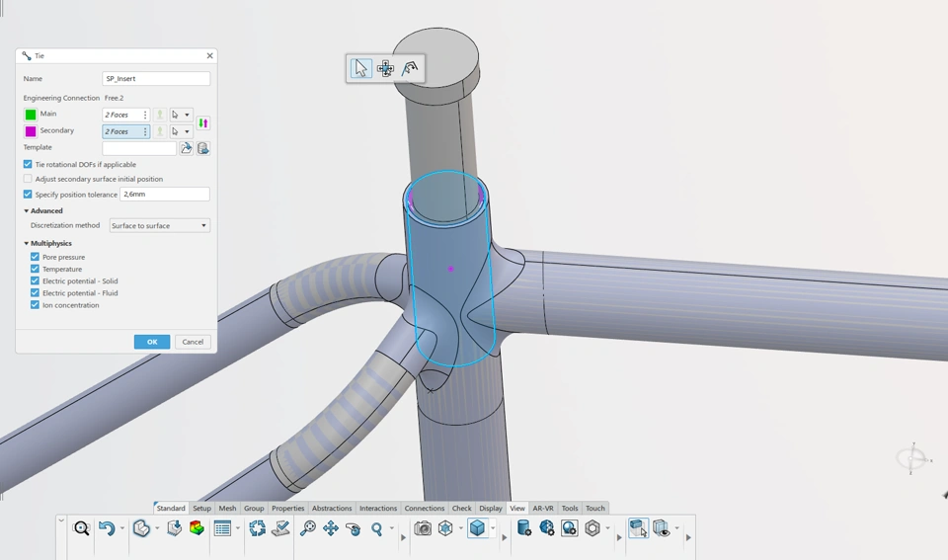Screen dimensions: 948x560
Task: Click the template database icon
Action: coord(202,148)
